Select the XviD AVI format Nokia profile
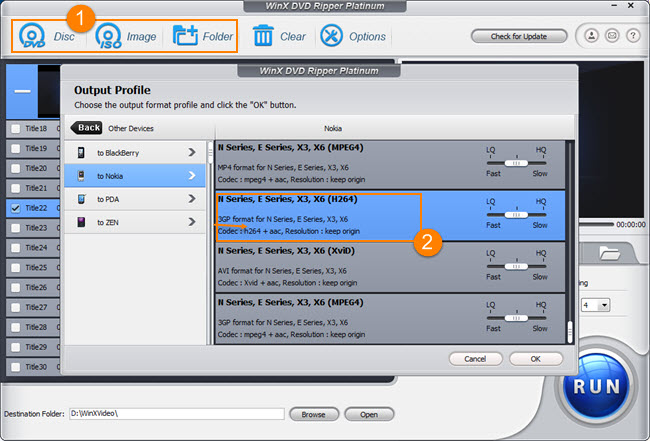Image resolution: width=650 pixels, height=441 pixels. pos(390,267)
